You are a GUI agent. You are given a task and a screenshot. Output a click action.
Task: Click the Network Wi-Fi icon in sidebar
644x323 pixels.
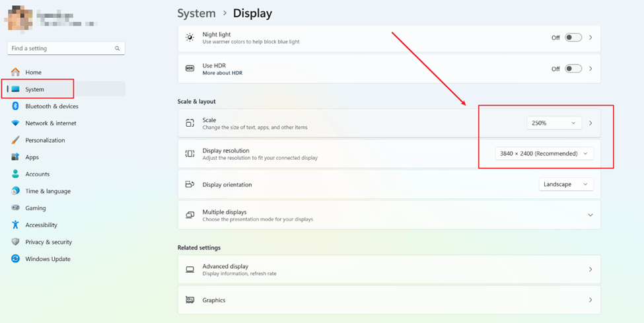[16, 124]
